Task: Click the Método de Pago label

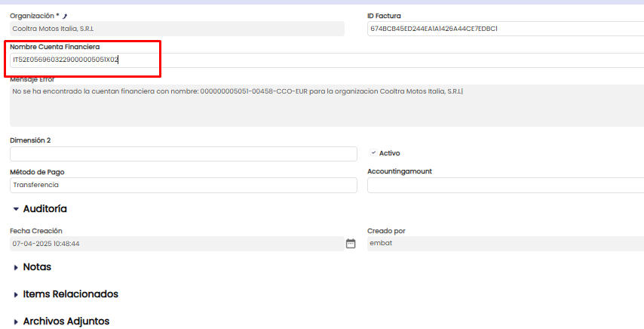Action: pyautogui.click(x=37, y=172)
